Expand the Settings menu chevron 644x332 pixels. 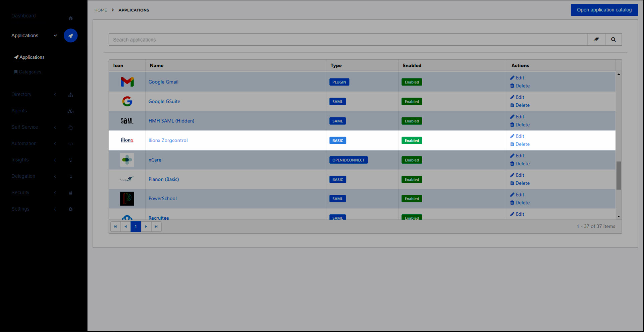point(55,209)
